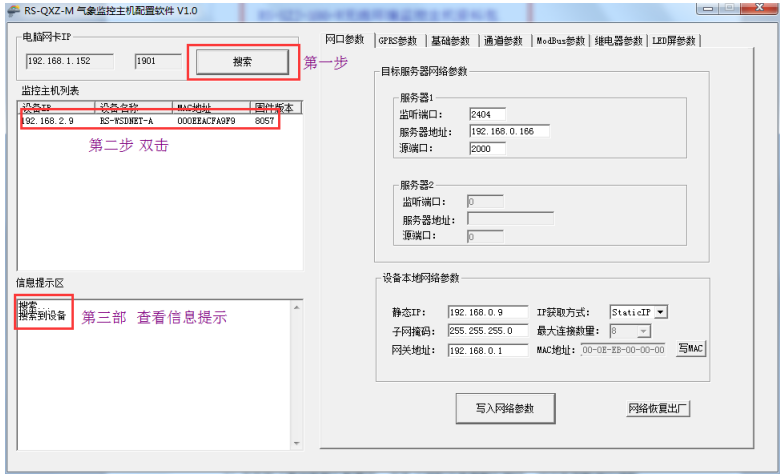Click the 设备名称 column header
The width and height of the screenshot is (781, 474).
click(x=133, y=108)
